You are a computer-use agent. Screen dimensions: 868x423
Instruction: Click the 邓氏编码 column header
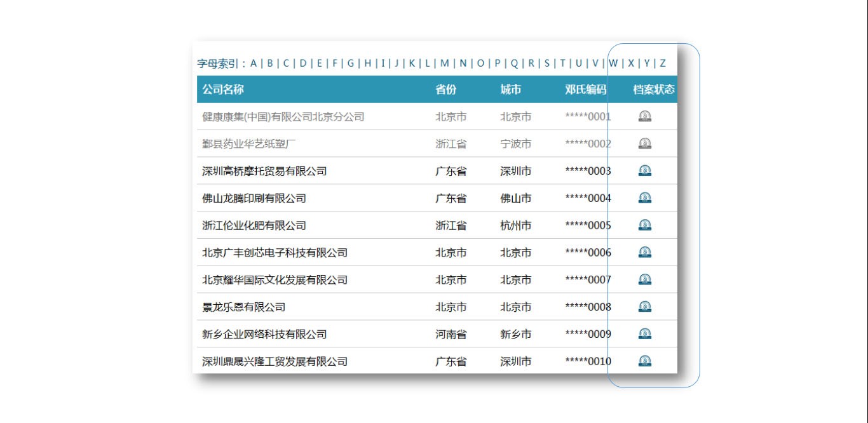585,90
